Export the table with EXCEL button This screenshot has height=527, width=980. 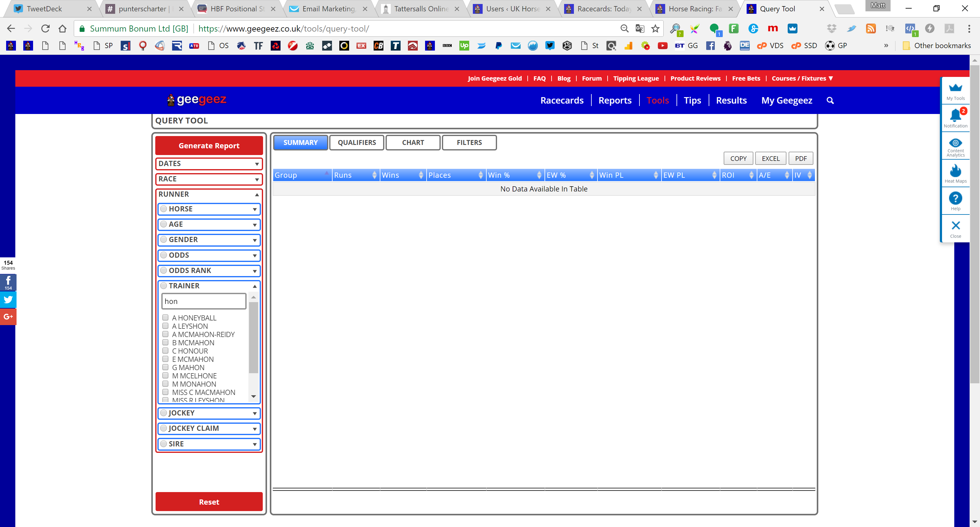(x=771, y=159)
